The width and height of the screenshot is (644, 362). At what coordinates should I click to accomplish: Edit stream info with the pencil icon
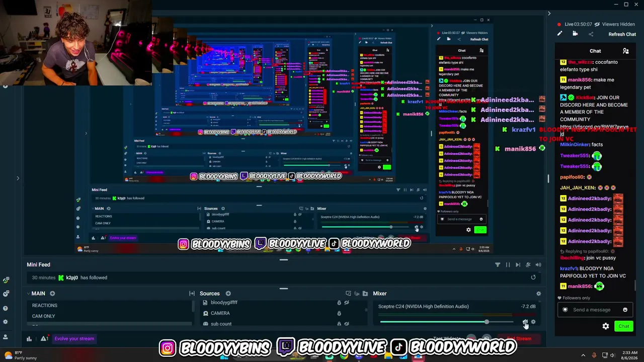coord(559,34)
